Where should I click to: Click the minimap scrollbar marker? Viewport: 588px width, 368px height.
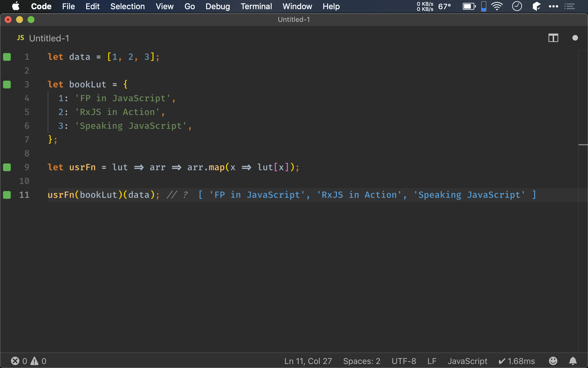pos(583,145)
